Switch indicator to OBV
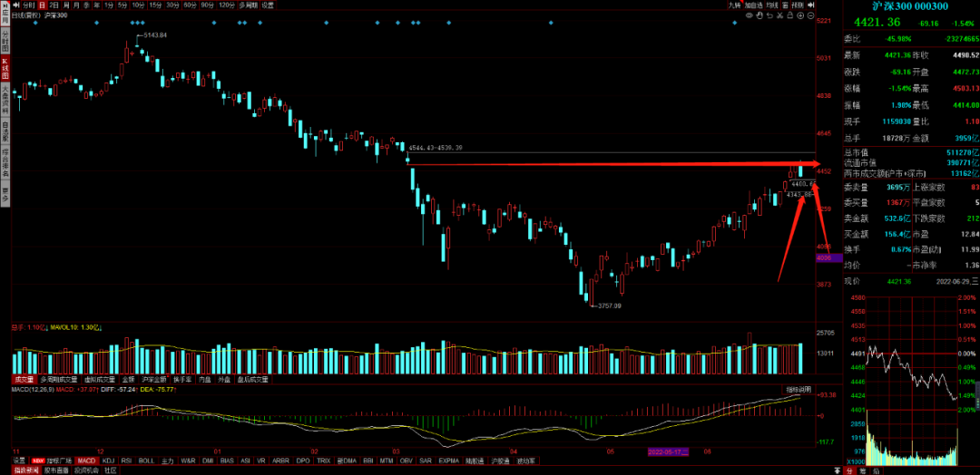980x475 pixels. 407,460
